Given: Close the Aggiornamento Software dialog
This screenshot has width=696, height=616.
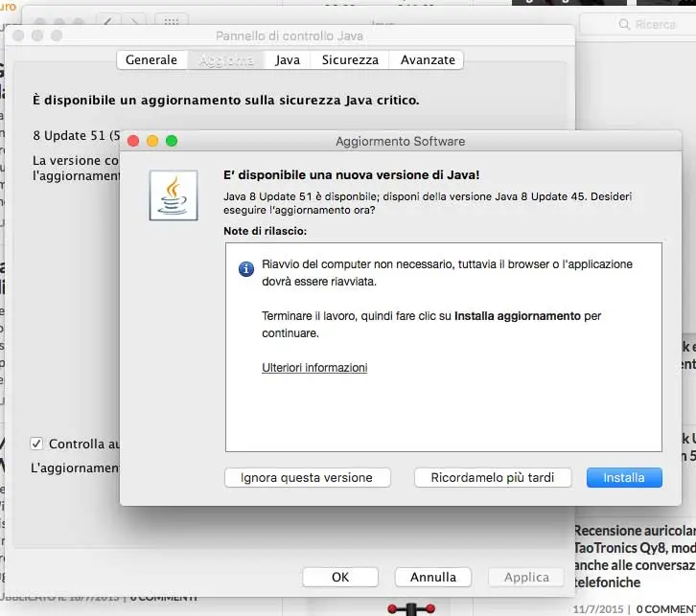Looking at the screenshot, I should pyautogui.click(x=133, y=141).
